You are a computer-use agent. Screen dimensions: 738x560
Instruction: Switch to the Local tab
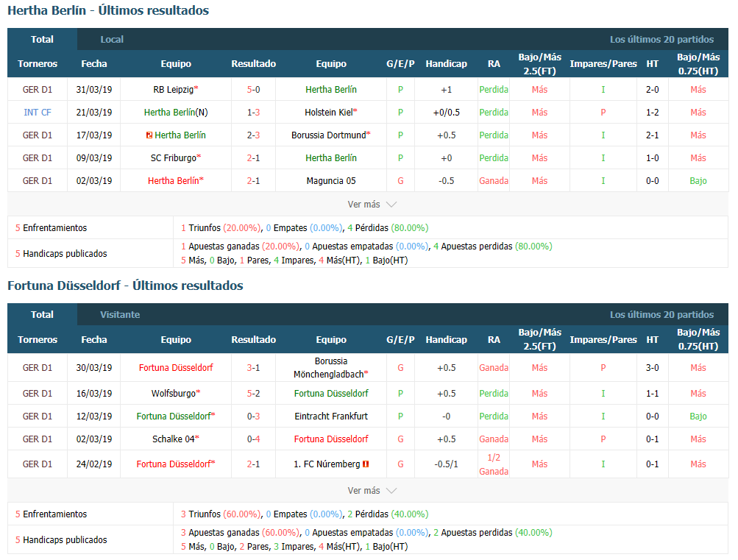[x=112, y=40]
